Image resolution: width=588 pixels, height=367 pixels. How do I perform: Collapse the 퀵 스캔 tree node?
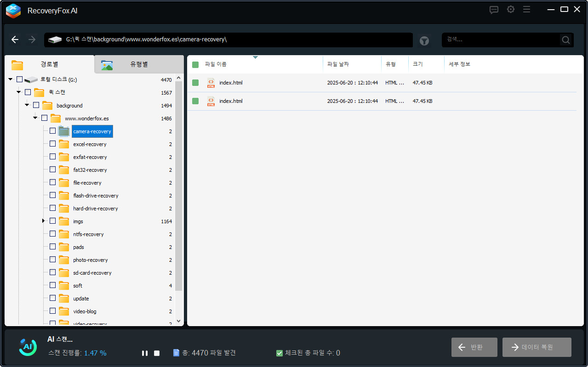pyautogui.click(x=18, y=92)
